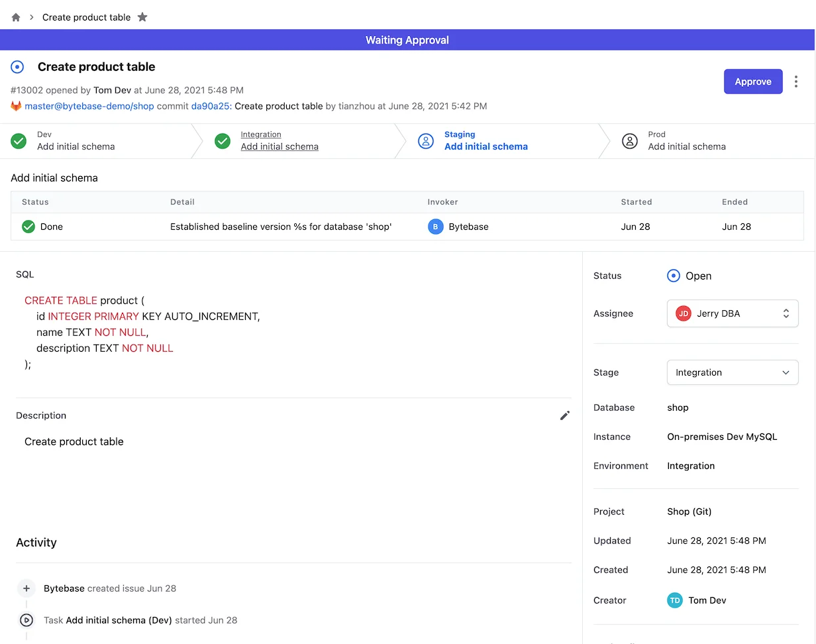Open the Prod pipeline stage
This screenshot has width=816, height=644.
[686, 141]
